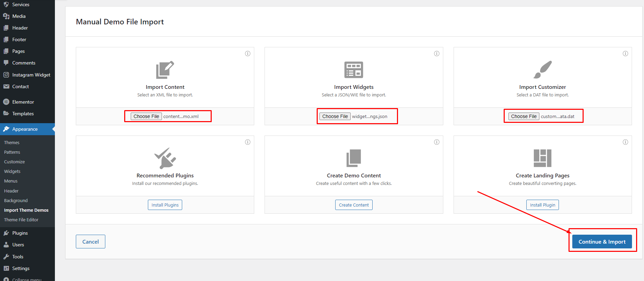Image resolution: width=644 pixels, height=281 pixels.
Task: Click the Appearance paintbrush icon
Action: click(6, 129)
